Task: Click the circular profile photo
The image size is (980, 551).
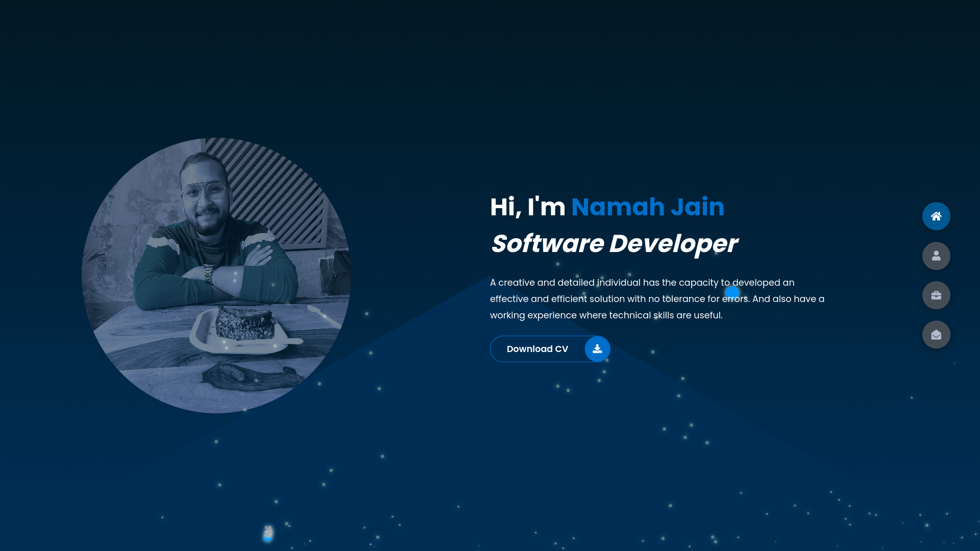Action: point(216,275)
